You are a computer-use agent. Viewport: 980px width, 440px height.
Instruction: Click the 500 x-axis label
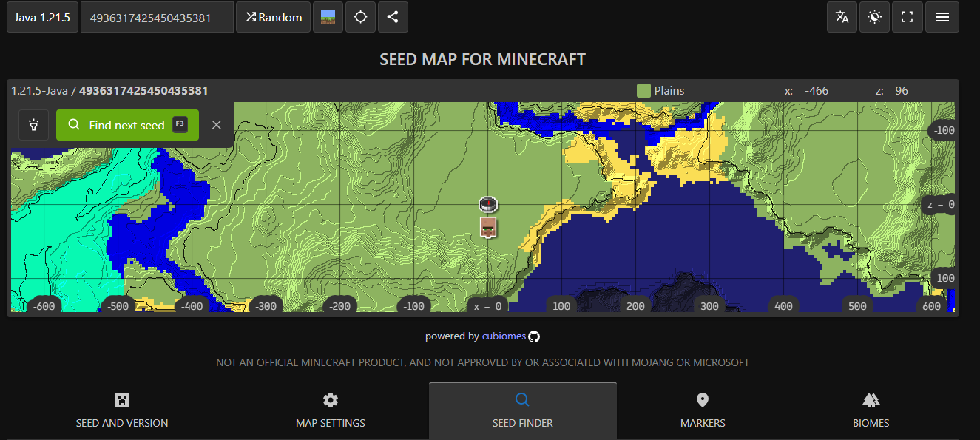857,305
